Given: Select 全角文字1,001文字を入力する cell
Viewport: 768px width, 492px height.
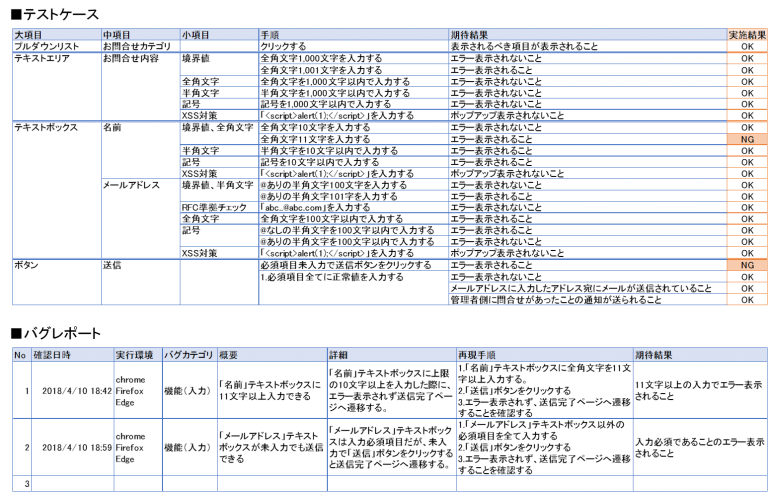Looking at the screenshot, I should pos(354,70).
